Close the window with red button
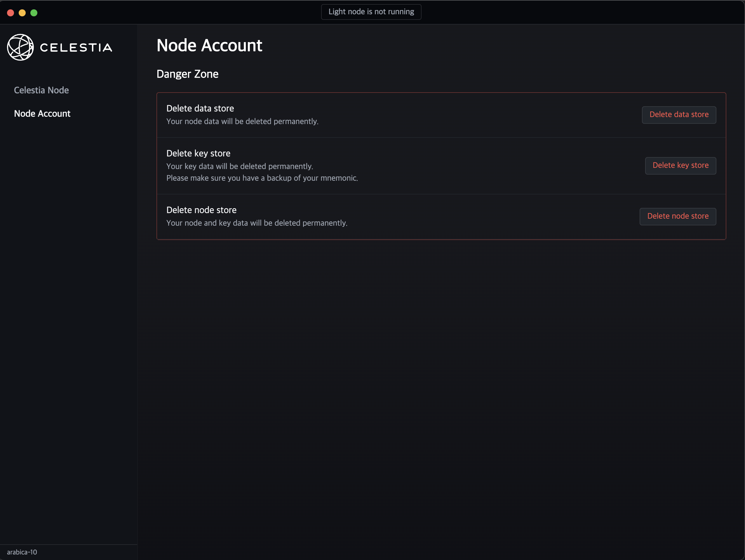745x560 pixels. (x=11, y=13)
